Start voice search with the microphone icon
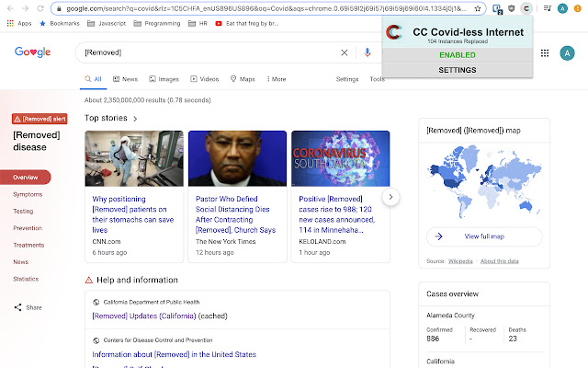Image resolution: width=588 pixels, height=368 pixels. point(367,52)
